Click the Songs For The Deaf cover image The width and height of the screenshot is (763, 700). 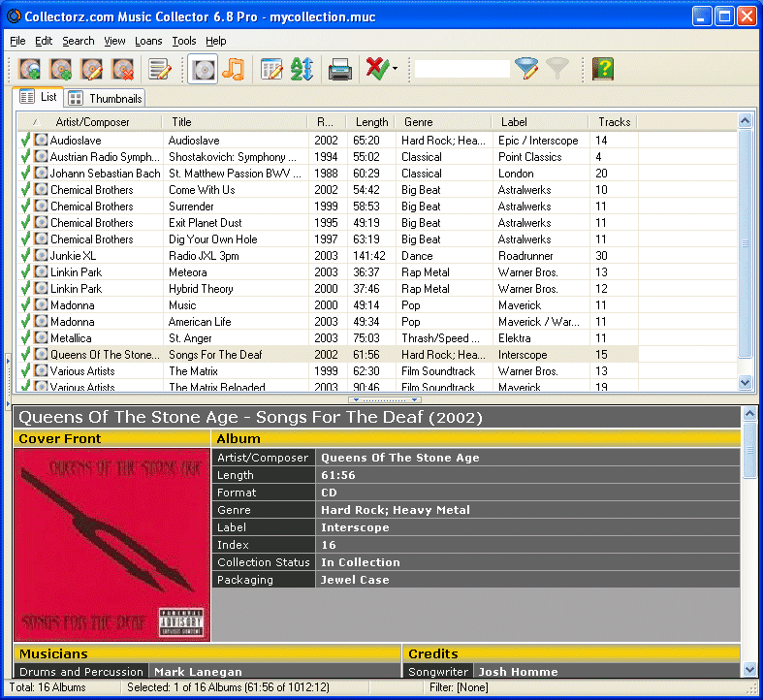point(111,545)
